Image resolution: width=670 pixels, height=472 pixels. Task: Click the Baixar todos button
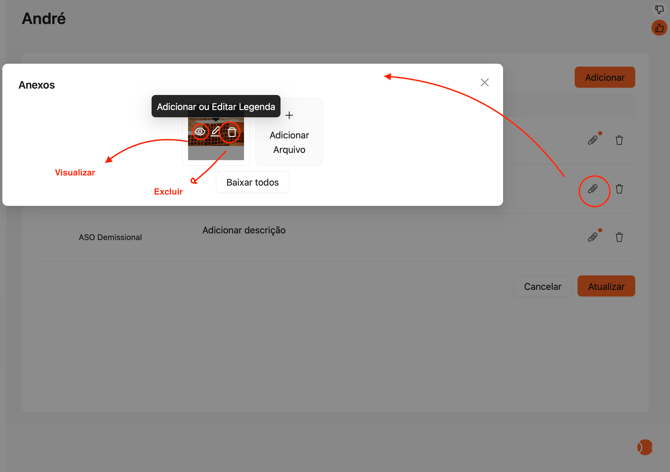click(x=252, y=182)
